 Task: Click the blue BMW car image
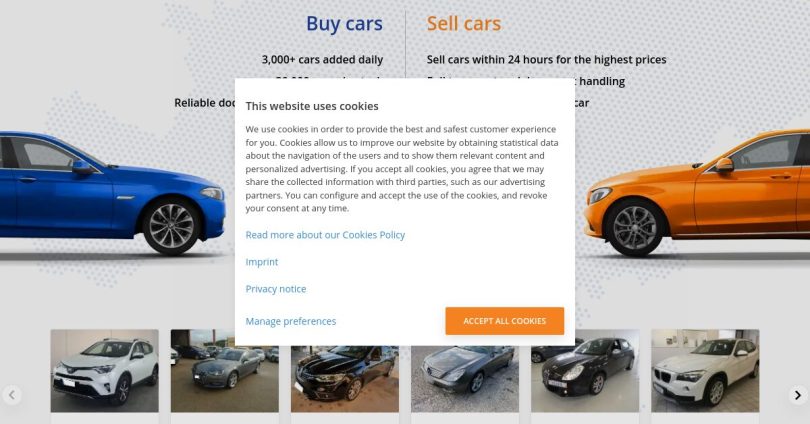[112, 194]
